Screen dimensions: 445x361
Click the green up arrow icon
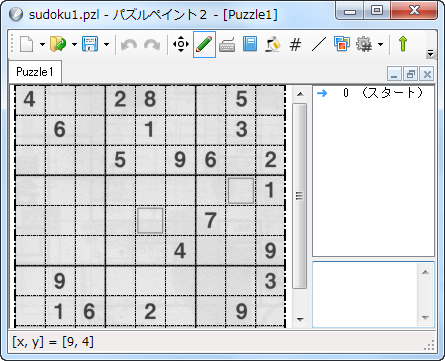(403, 44)
